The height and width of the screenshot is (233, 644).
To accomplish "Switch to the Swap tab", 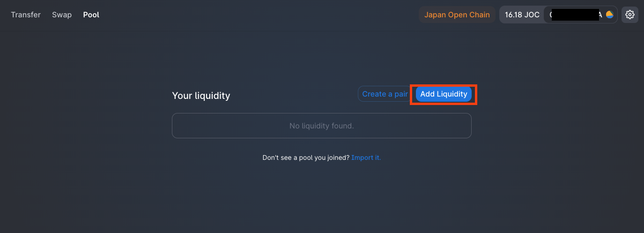I will 62,15.
